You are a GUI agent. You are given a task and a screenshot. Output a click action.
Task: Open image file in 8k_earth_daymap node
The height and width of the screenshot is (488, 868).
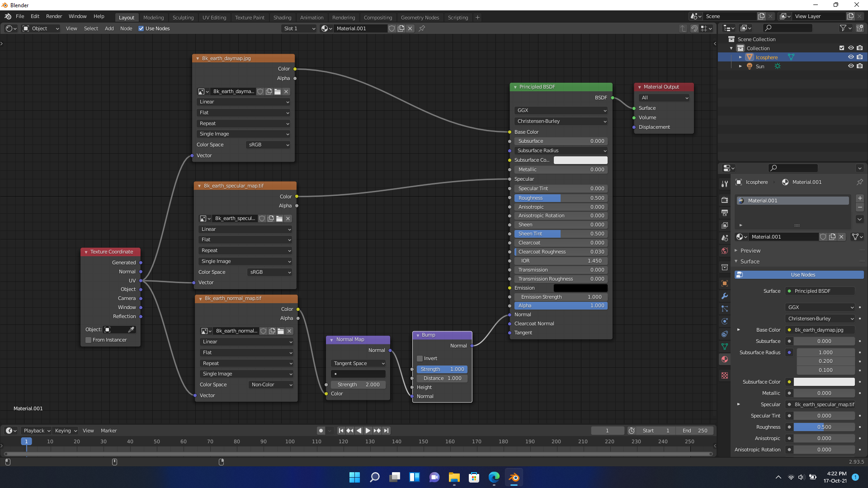coord(278,91)
